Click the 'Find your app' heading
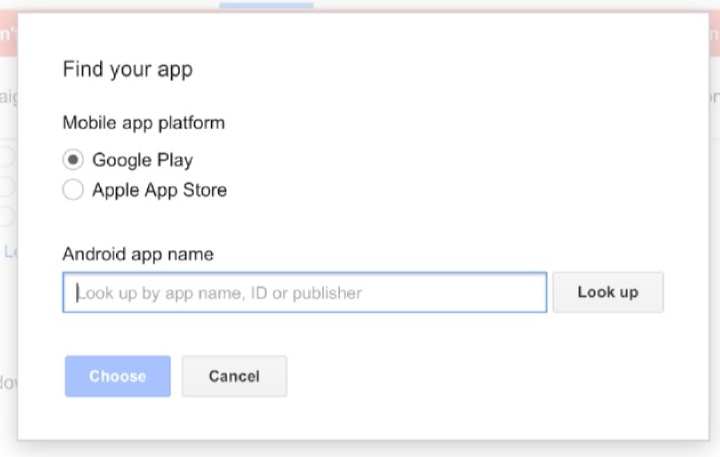 coord(128,70)
